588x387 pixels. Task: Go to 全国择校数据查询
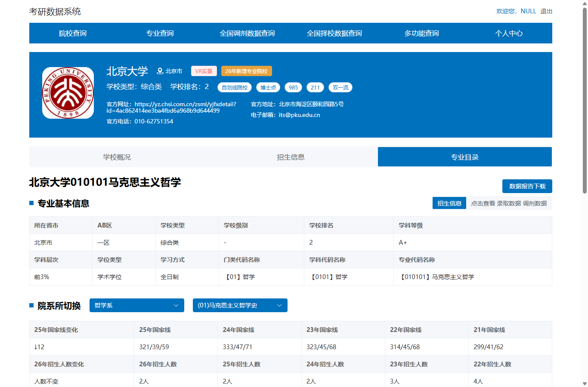pyautogui.click(x=334, y=33)
